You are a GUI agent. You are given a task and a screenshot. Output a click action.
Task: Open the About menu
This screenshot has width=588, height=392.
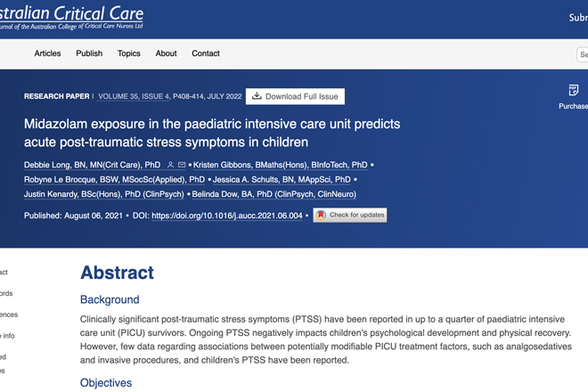[166, 53]
